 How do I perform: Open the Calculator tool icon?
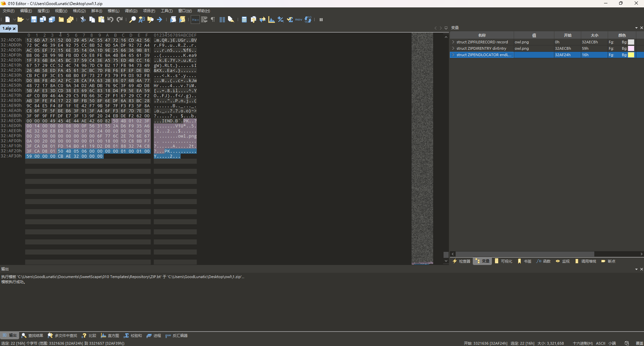click(244, 20)
